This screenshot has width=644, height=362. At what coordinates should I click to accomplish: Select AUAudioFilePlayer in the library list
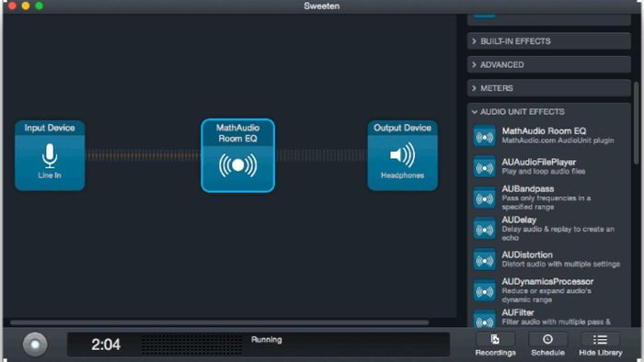click(x=550, y=166)
